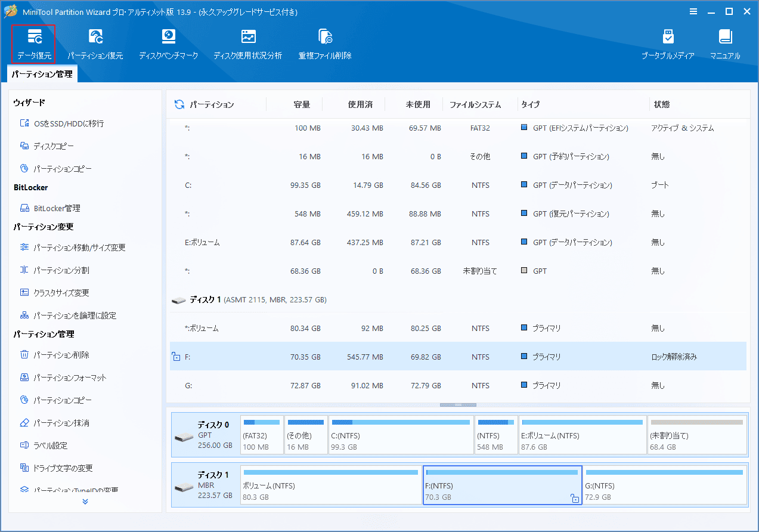The height and width of the screenshot is (532, 759).
Task: Click the splitter handle above disk map
Action: 458,405
